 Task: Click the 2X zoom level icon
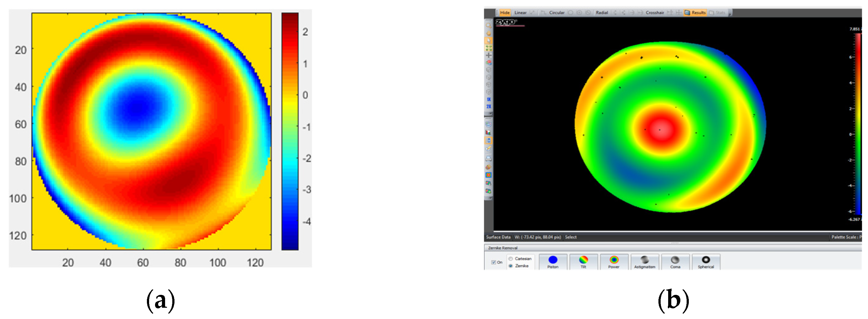point(488,107)
